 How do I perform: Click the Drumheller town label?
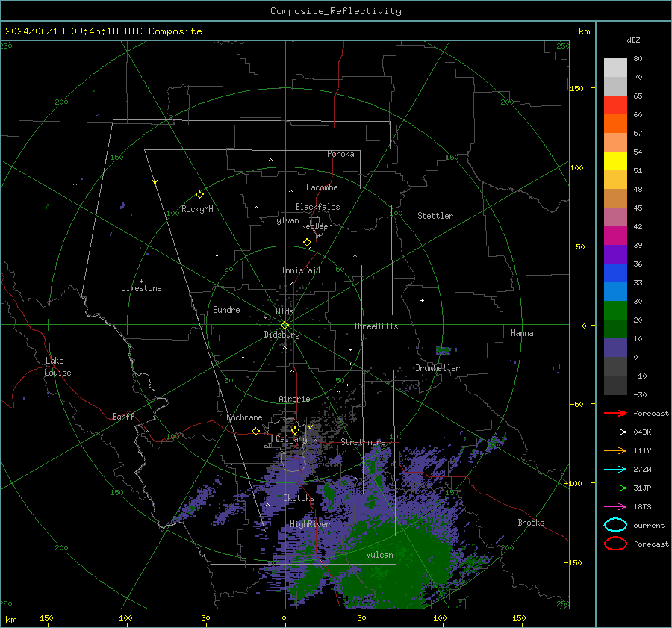(438, 368)
